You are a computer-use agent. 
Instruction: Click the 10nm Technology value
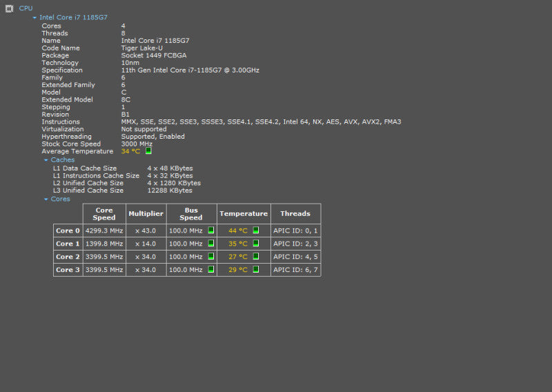[130, 63]
